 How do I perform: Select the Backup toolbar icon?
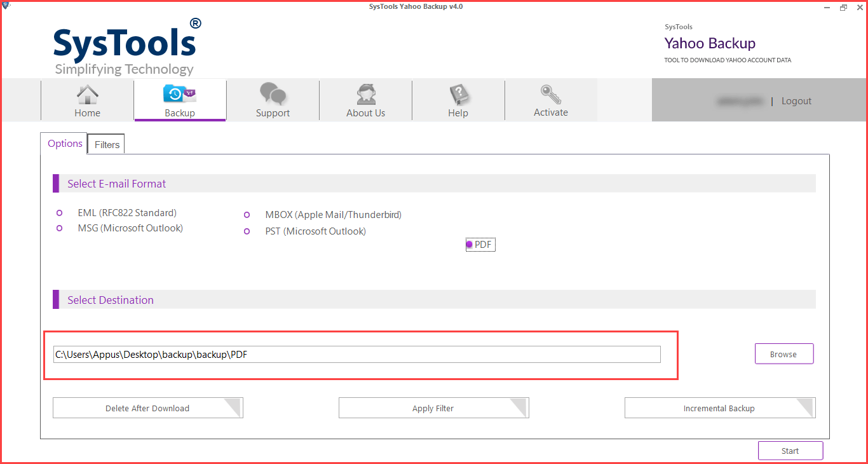point(180,94)
